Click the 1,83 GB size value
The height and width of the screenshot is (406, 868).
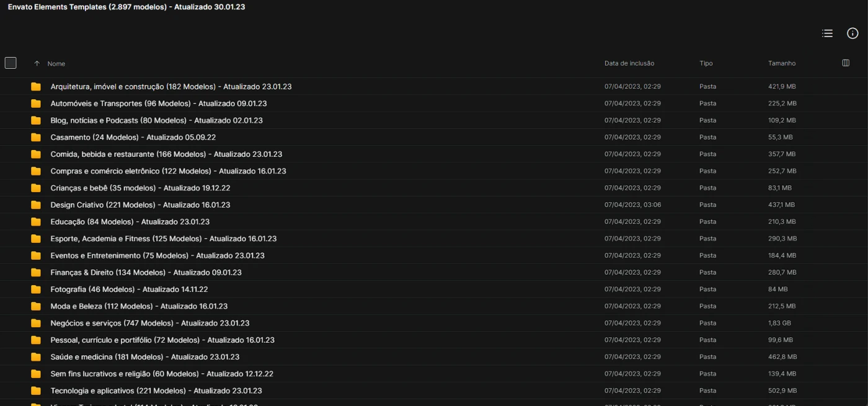[779, 323]
